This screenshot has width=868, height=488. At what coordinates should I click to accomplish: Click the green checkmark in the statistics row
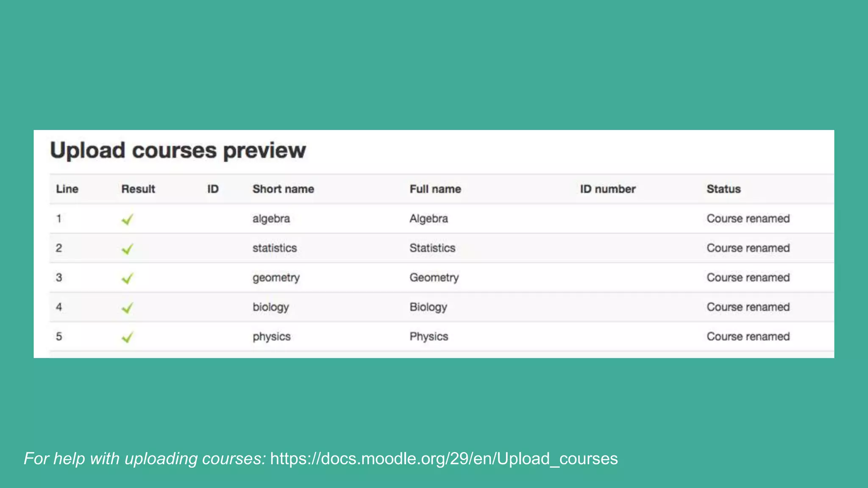pos(127,249)
